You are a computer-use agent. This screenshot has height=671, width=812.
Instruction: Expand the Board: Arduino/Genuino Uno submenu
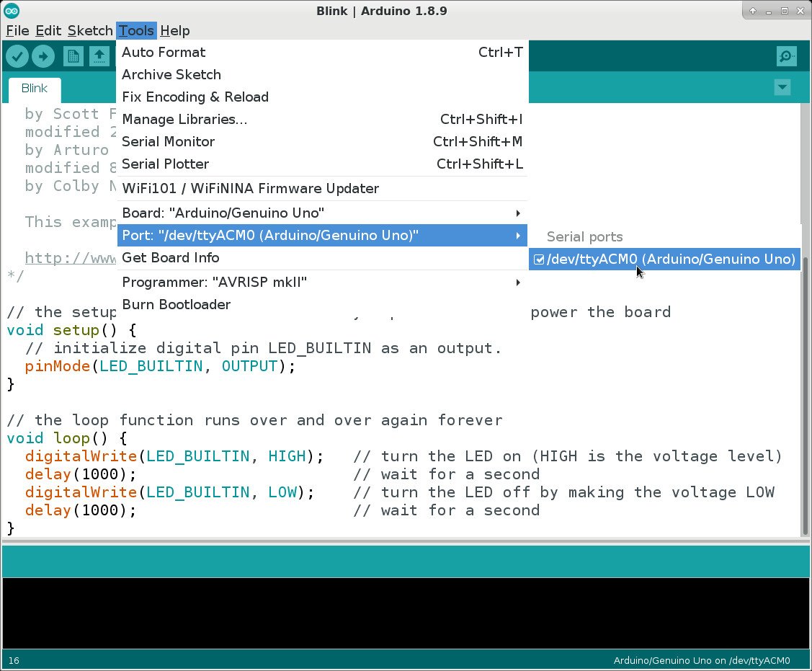321,213
